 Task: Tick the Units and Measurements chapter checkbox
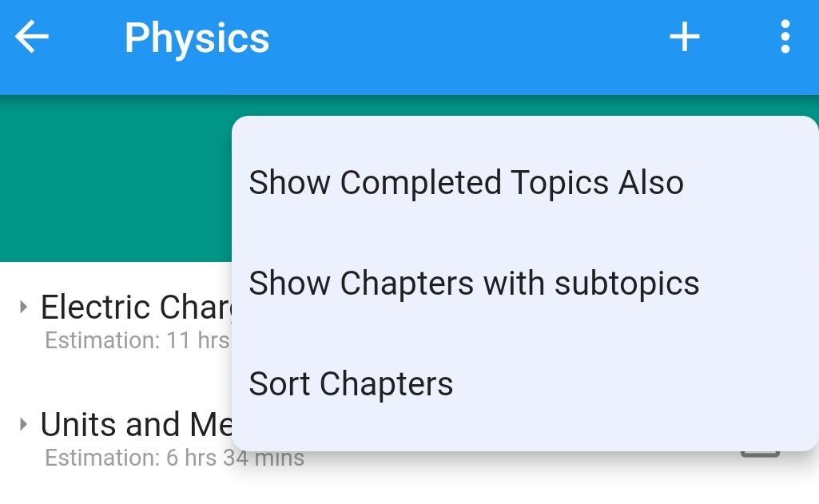click(760, 454)
